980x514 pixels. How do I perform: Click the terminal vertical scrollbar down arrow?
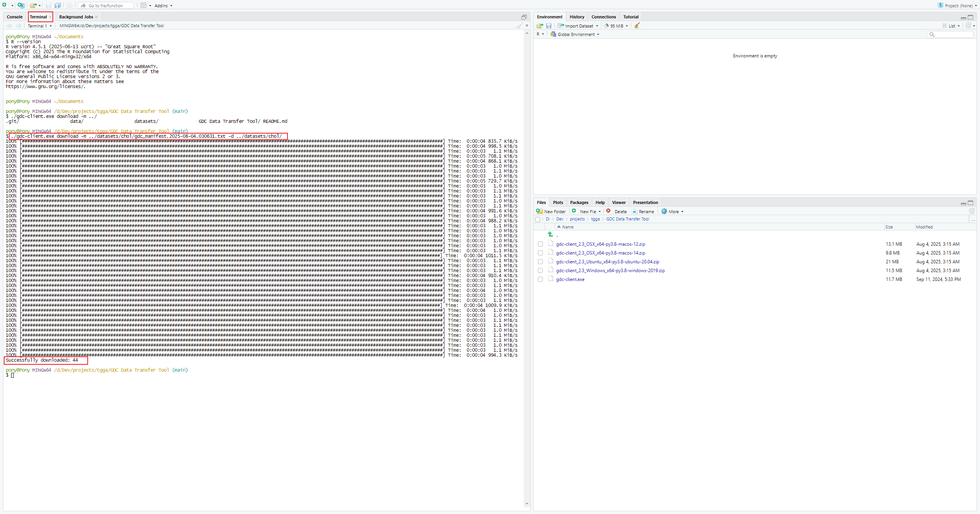pyautogui.click(x=527, y=504)
